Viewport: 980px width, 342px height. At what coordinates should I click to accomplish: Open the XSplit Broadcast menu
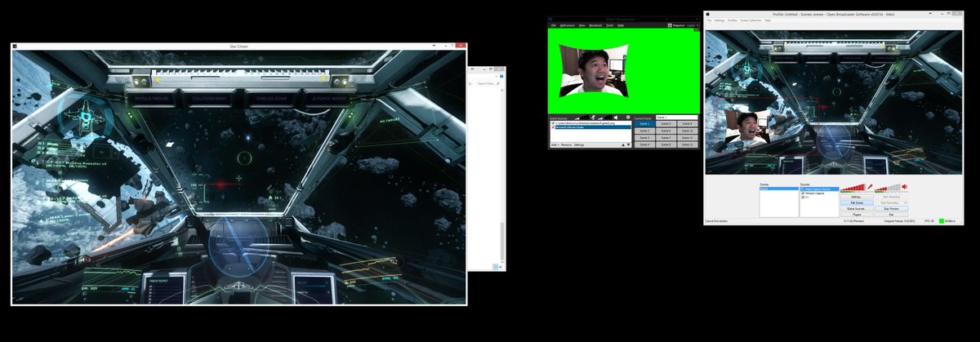(x=595, y=25)
